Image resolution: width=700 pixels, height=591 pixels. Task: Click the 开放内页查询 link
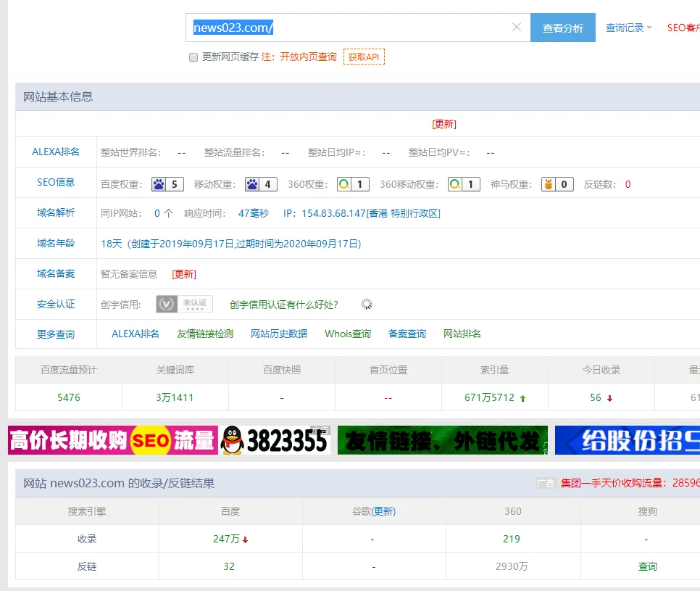click(308, 57)
